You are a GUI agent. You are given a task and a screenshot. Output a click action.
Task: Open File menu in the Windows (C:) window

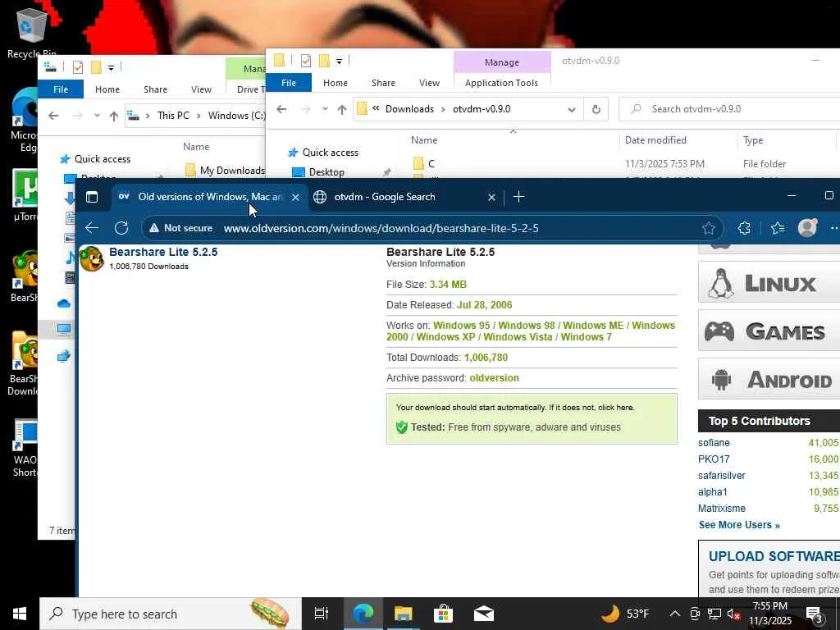click(61, 89)
